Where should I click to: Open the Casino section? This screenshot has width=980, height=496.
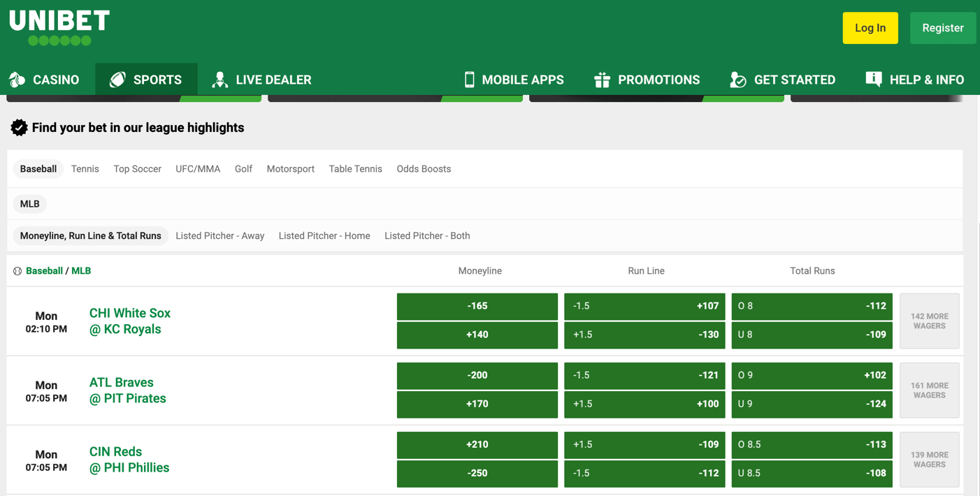coord(45,80)
